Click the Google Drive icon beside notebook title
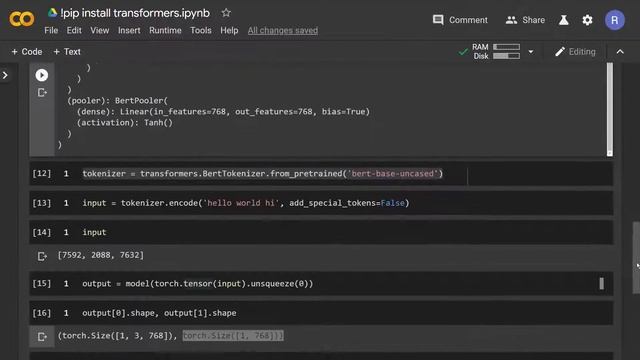This screenshot has width=640, height=360. pyautogui.click(x=52, y=13)
